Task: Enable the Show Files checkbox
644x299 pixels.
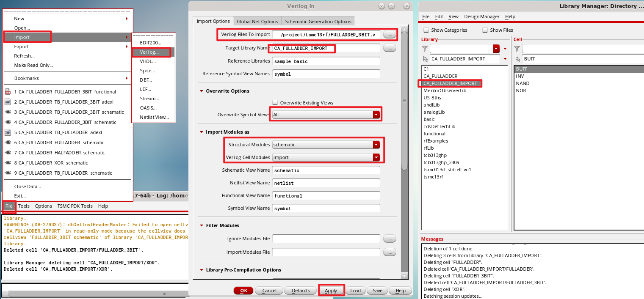Action: [x=485, y=30]
